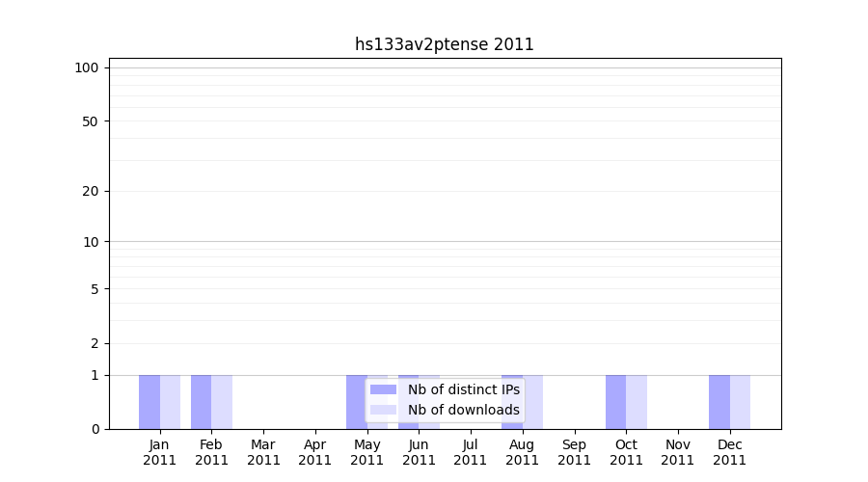Click the 'Nb of downloads' legend swatch

[383, 410]
